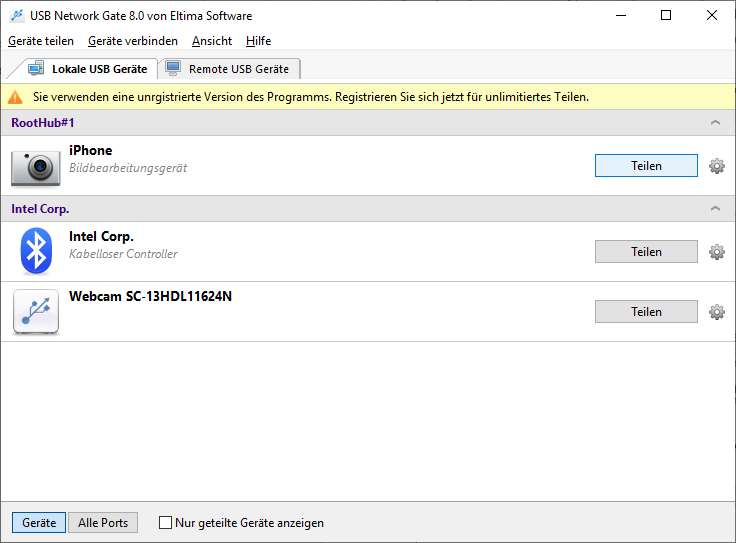
Task: Select Webcam SC-13HDL11624N device name
Action: click(x=150, y=297)
